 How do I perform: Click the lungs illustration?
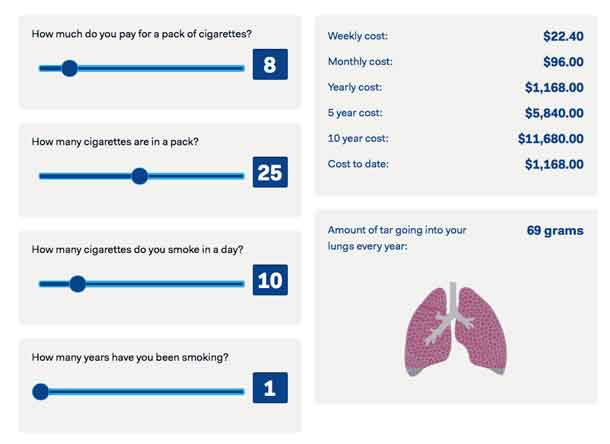click(x=456, y=327)
